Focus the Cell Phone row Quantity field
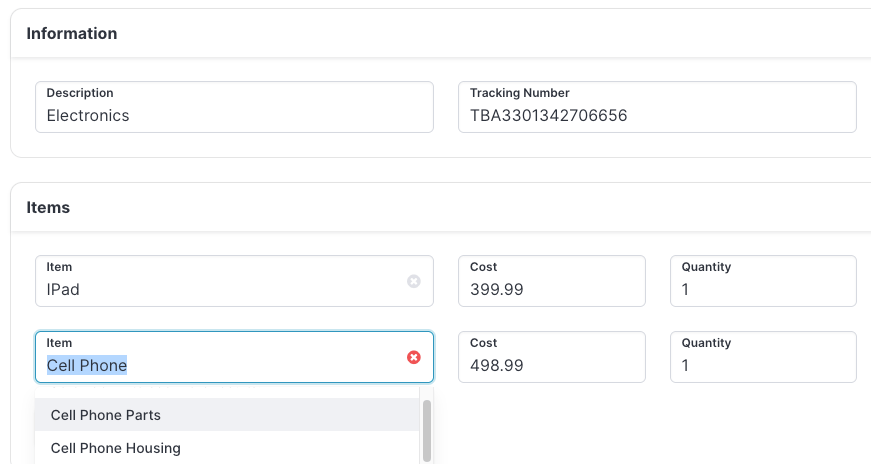Viewport: 871px width, 464px height. click(x=763, y=357)
